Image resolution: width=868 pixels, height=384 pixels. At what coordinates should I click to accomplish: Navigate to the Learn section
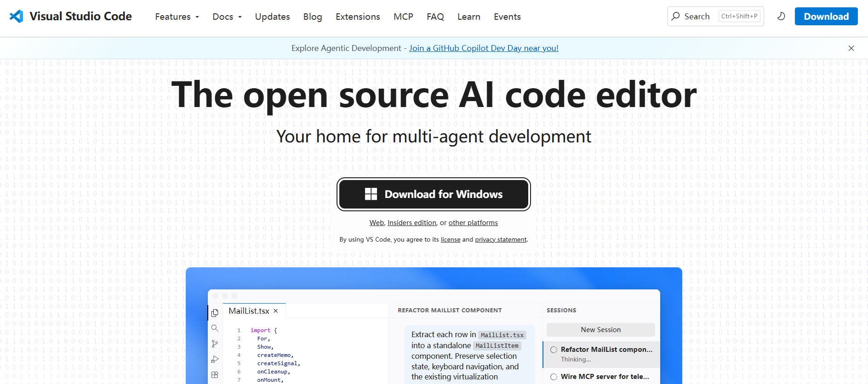[x=469, y=17]
